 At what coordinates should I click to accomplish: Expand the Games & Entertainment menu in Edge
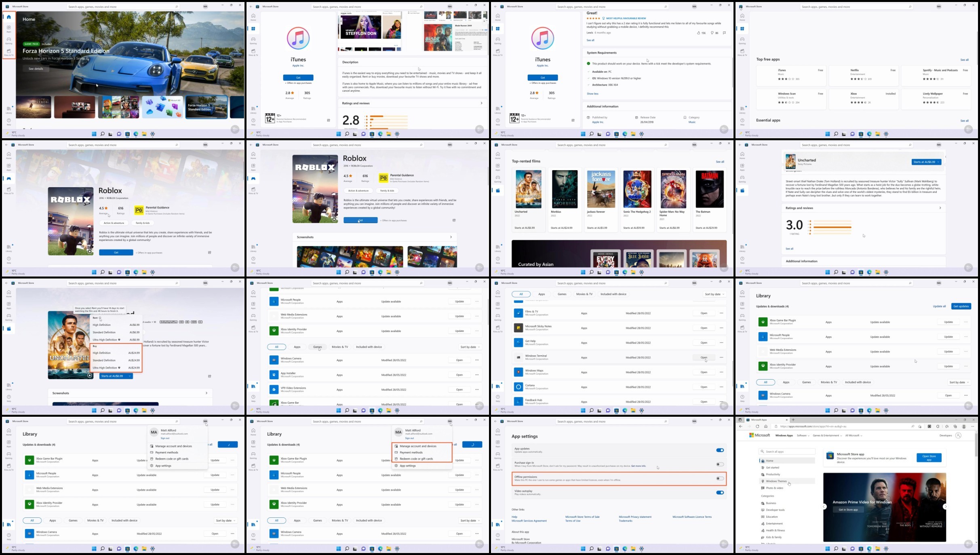click(x=827, y=436)
